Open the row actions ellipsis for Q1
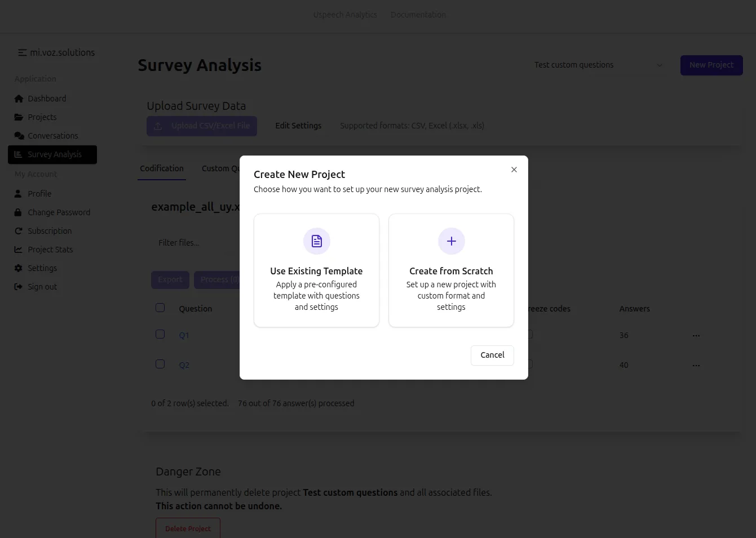The width and height of the screenshot is (756, 538). [x=696, y=335]
